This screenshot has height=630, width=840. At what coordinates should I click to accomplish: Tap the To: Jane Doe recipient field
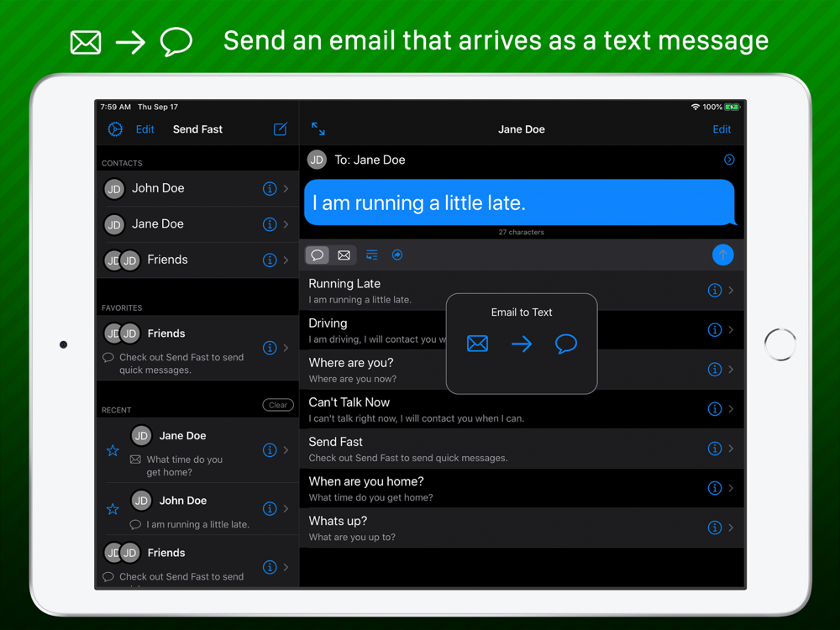(x=522, y=160)
